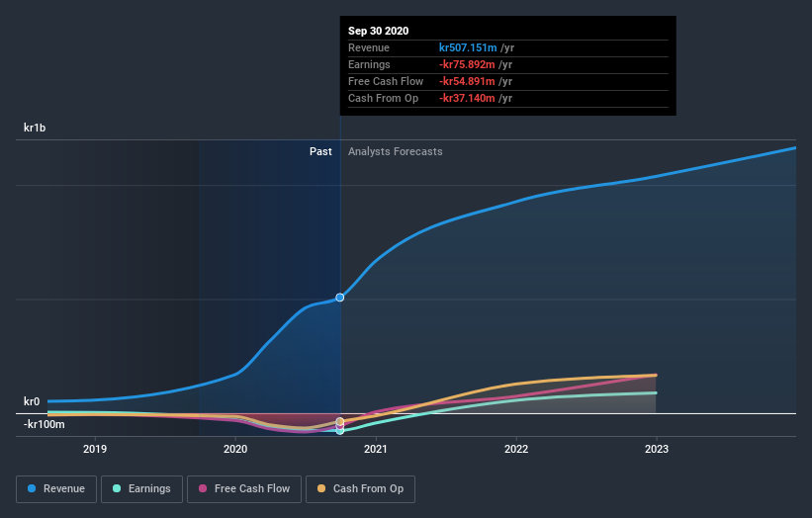This screenshot has height=518, width=812.
Task: Click the blue Revenue data point marker
Action: [339, 298]
